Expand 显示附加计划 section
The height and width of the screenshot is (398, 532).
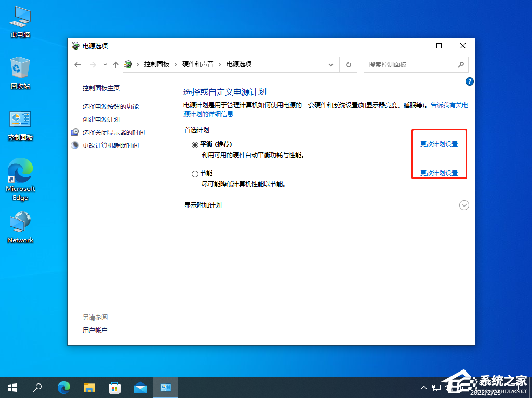(x=464, y=205)
